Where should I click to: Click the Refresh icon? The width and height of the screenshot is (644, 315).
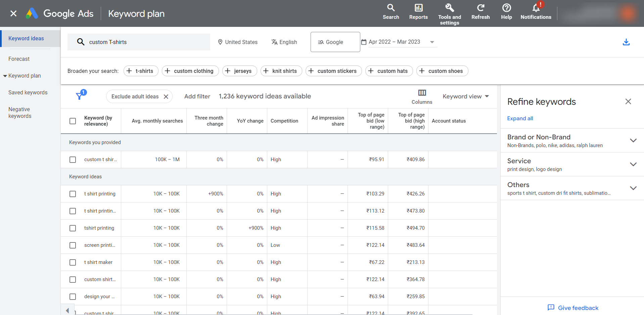point(480,8)
